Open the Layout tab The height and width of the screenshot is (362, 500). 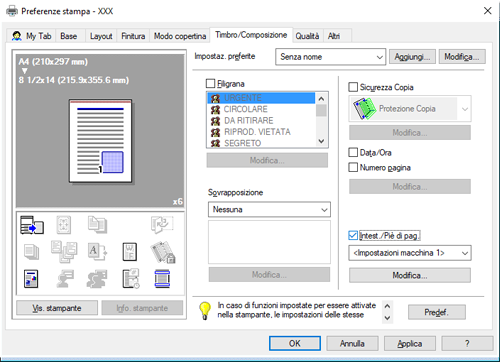point(101,36)
